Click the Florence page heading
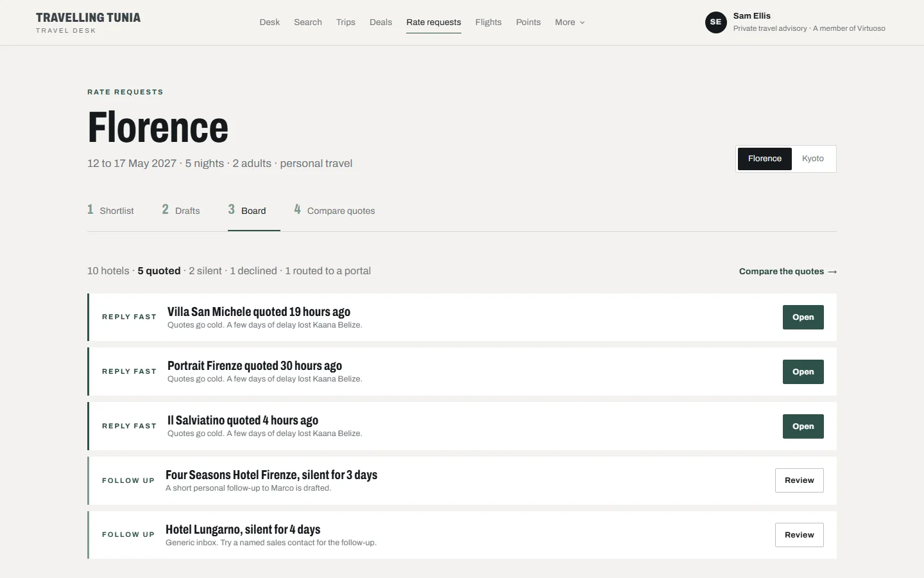 pyautogui.click(x=158, y=127)
